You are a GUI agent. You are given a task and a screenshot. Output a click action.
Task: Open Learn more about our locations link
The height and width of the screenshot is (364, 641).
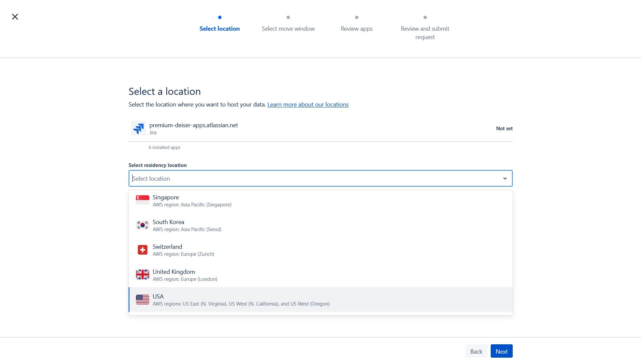(308, 105)
